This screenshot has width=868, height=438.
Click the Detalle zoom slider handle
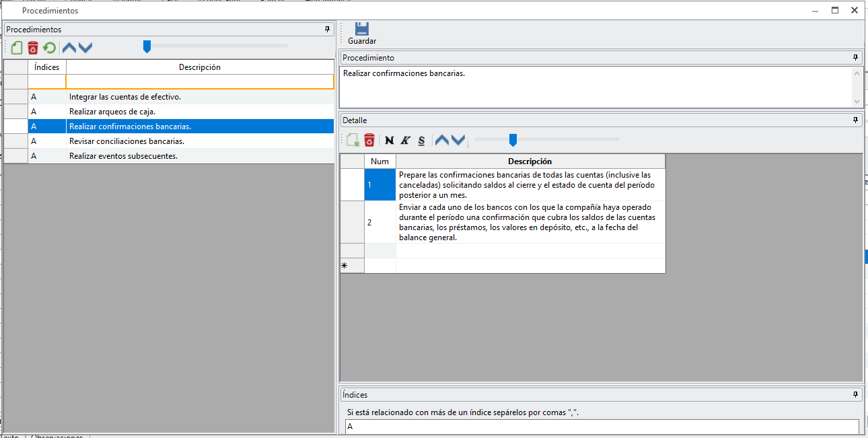point(513,140)
